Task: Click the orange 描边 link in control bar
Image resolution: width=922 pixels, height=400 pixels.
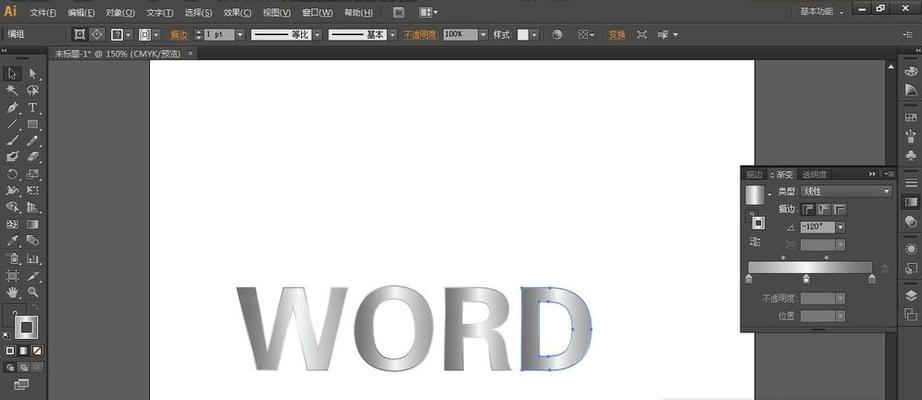Action: (x=179, y=35)
